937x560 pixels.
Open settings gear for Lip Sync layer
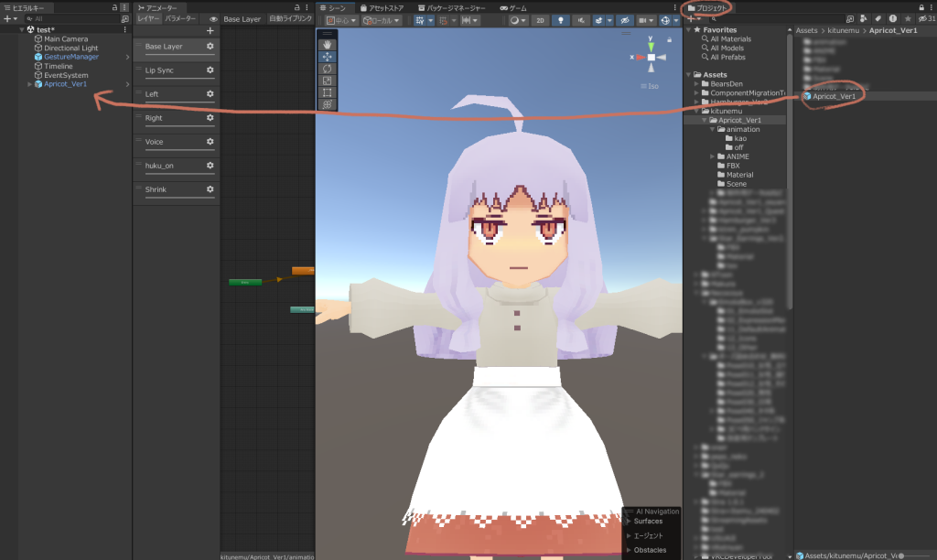point(210,70)
